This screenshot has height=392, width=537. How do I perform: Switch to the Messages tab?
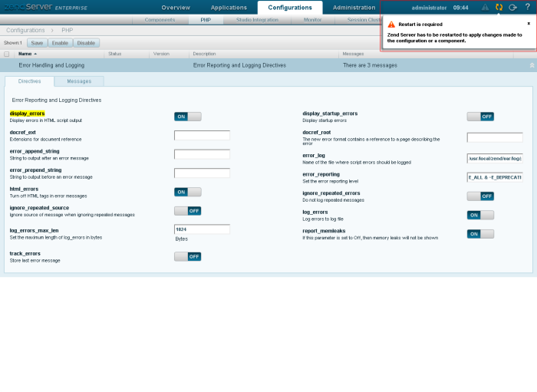point(79,81)
